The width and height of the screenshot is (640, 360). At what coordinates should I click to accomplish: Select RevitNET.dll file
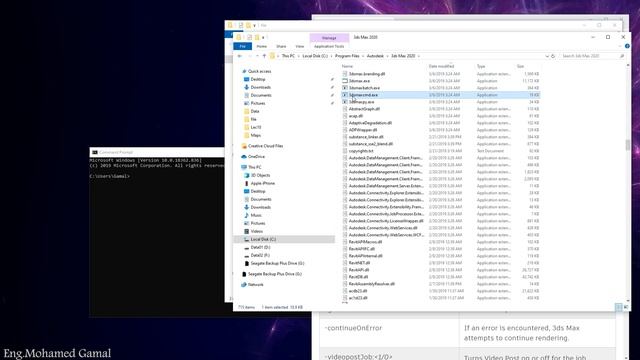coord(359,263)
